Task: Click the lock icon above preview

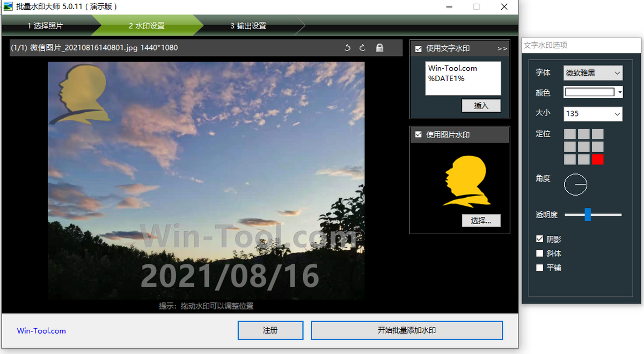Action: pyautogui.click(x=379, y=48)
